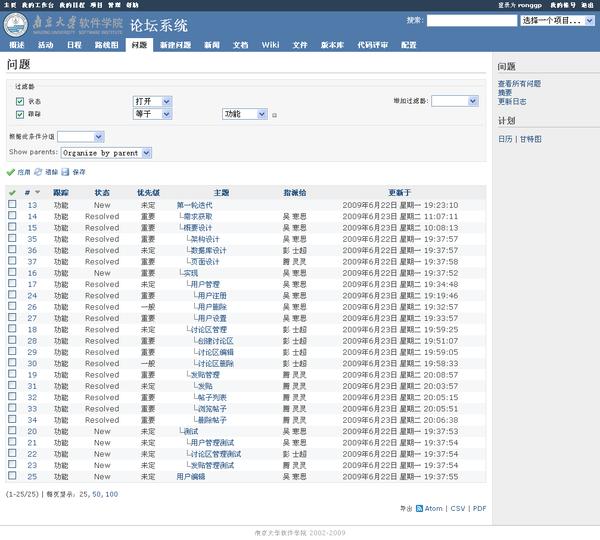This screenshot has height=540, width=600.
Task: Check the box for issue 25
Action: click(x=12, y=476)
